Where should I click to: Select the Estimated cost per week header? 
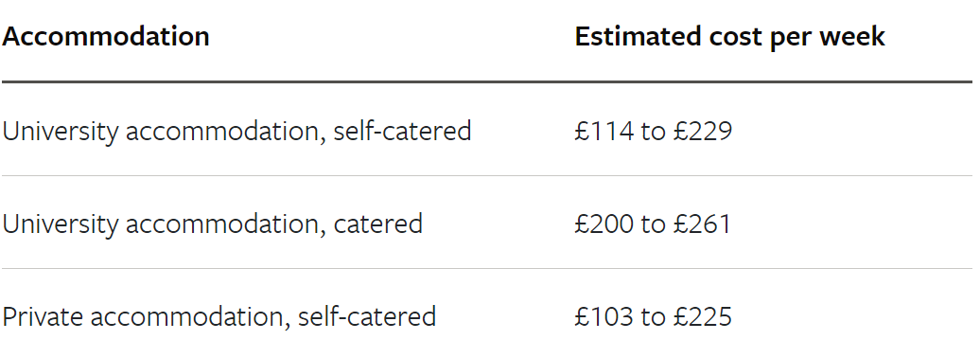click(x=729, y=38)
